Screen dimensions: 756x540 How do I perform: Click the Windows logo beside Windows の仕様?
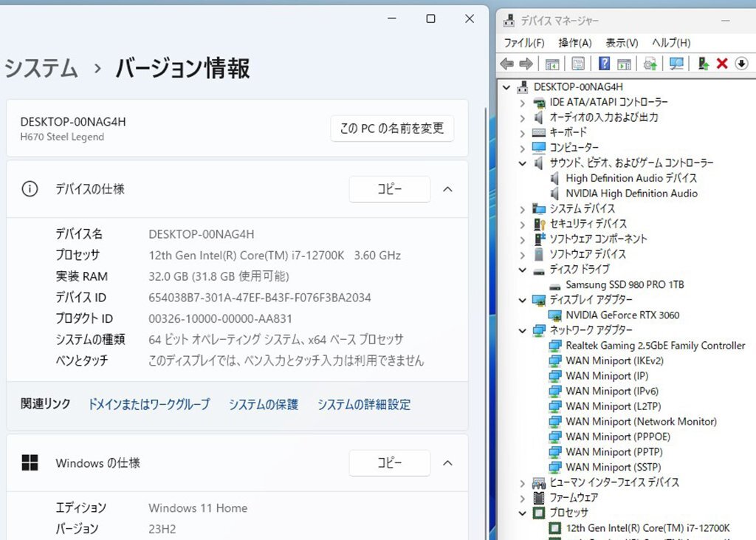click(30, 462)
